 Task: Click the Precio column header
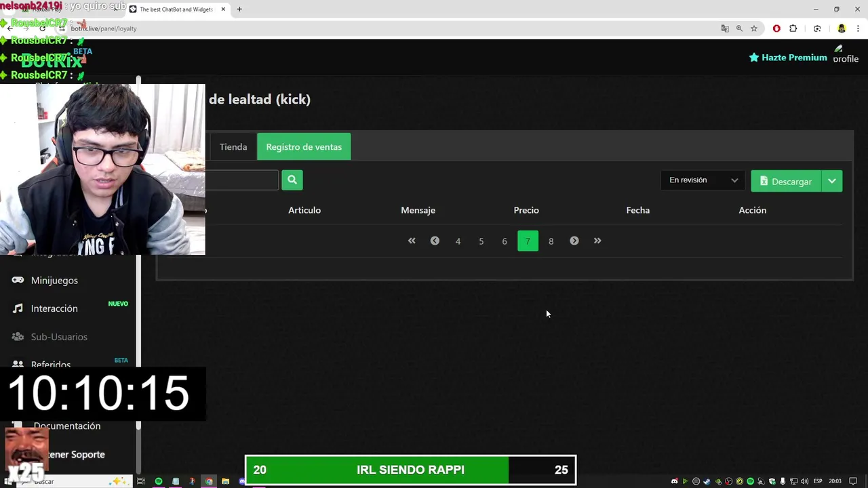pyautogui.click(x=526, y=210)
